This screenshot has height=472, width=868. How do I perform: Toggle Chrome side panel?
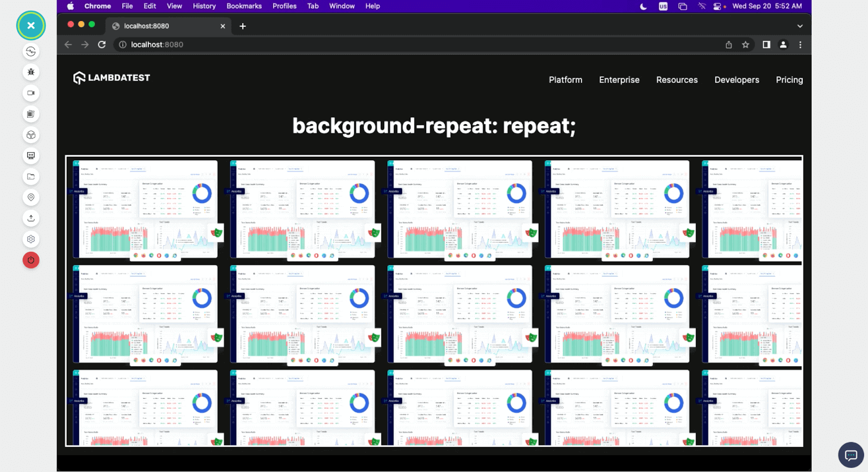point(766,44)
